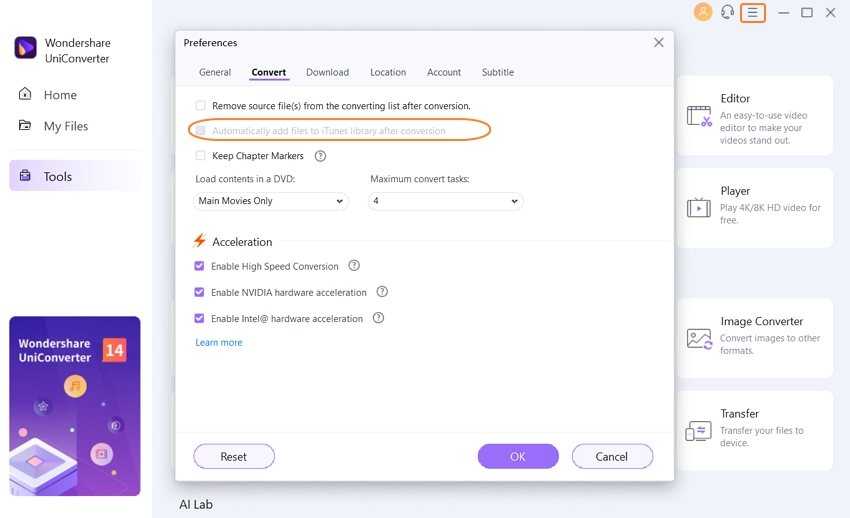Click help icon beside Keep Chapter Markers

[x=320, y=156]
